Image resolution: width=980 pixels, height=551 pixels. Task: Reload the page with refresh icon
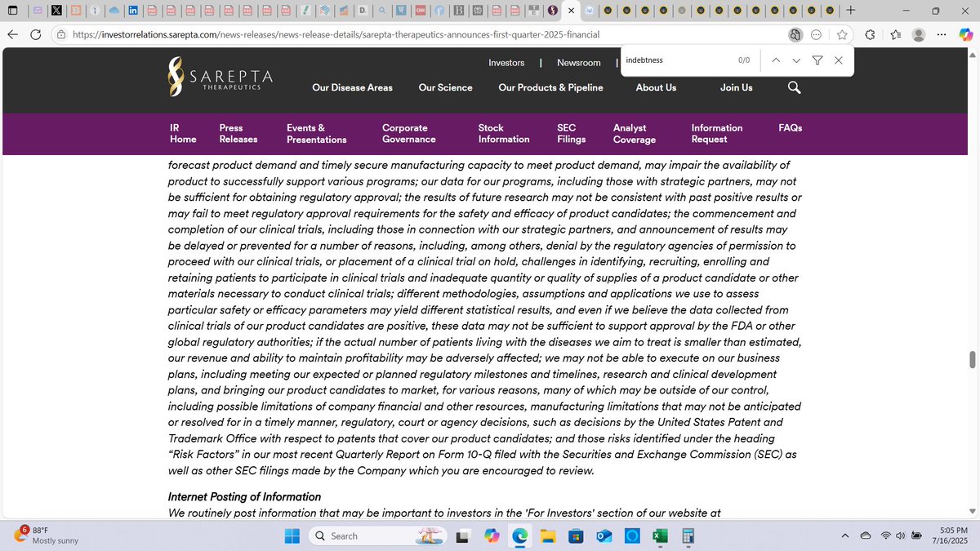tap(36, 34)
